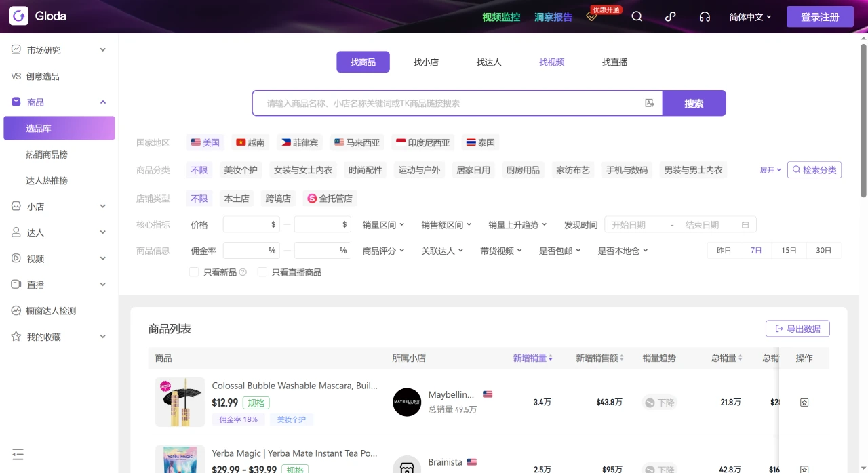Switch to the 找视频 tab

(551, 62)
